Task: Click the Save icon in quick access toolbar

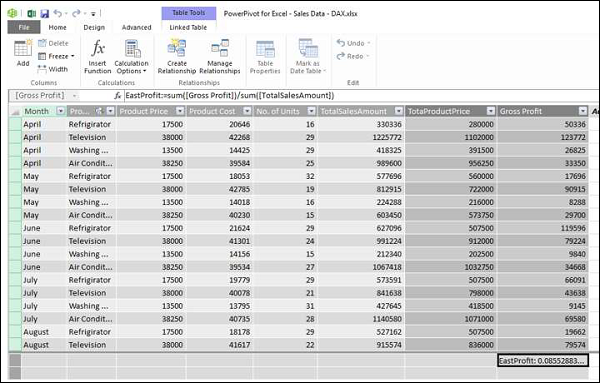Action: click(45, 14)
